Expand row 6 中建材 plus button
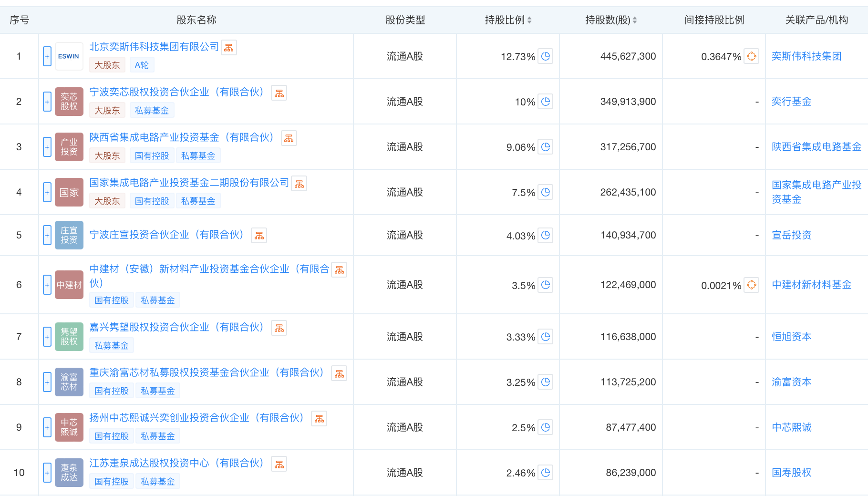The image size is (868, 496). pos(47,285)
